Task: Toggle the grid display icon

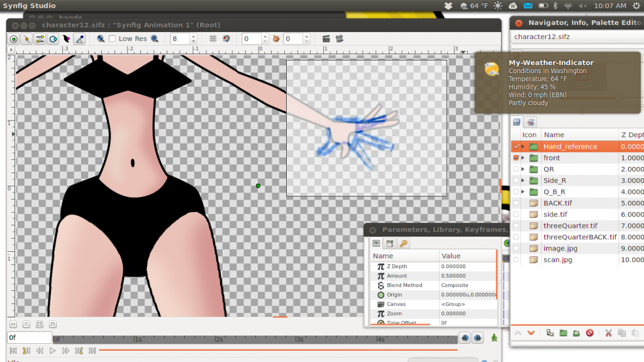Action: tap(213, 38)
